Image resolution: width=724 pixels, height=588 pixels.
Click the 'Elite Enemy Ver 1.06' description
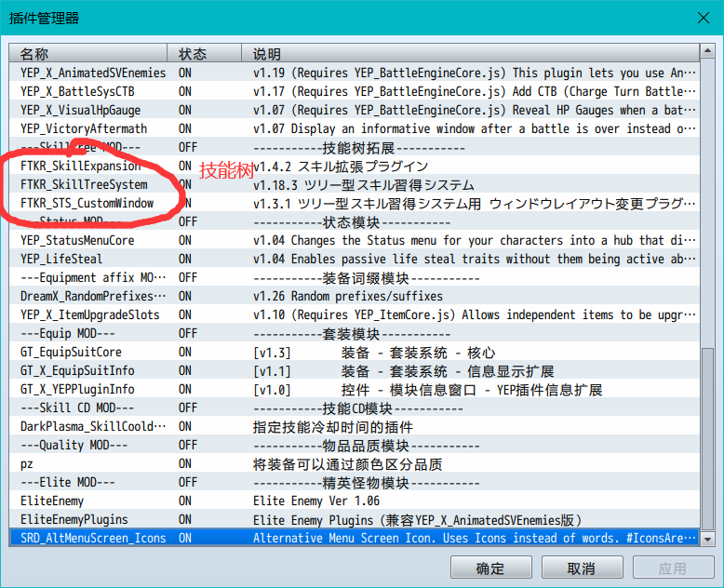click(x=316, y=501)
